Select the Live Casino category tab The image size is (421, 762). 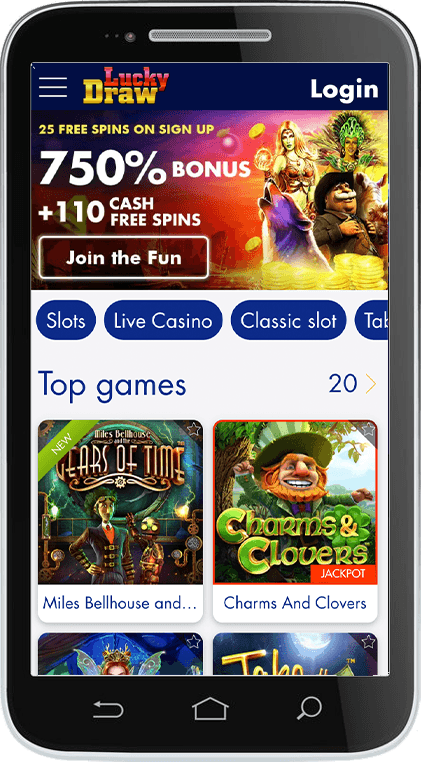click(x=163, y=320)
